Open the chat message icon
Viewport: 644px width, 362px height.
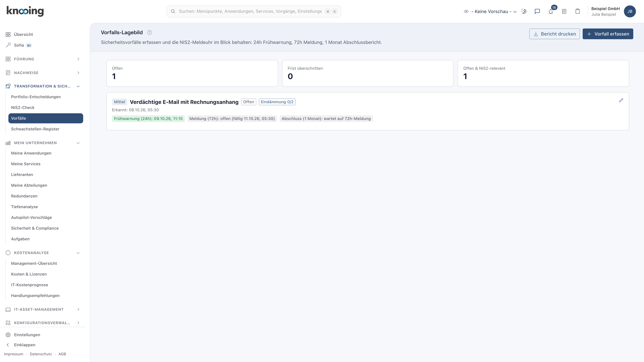click(x=537, y=12)
